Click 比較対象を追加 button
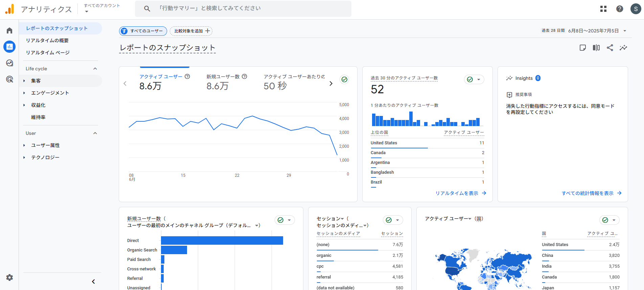 (x=191, y=31)
